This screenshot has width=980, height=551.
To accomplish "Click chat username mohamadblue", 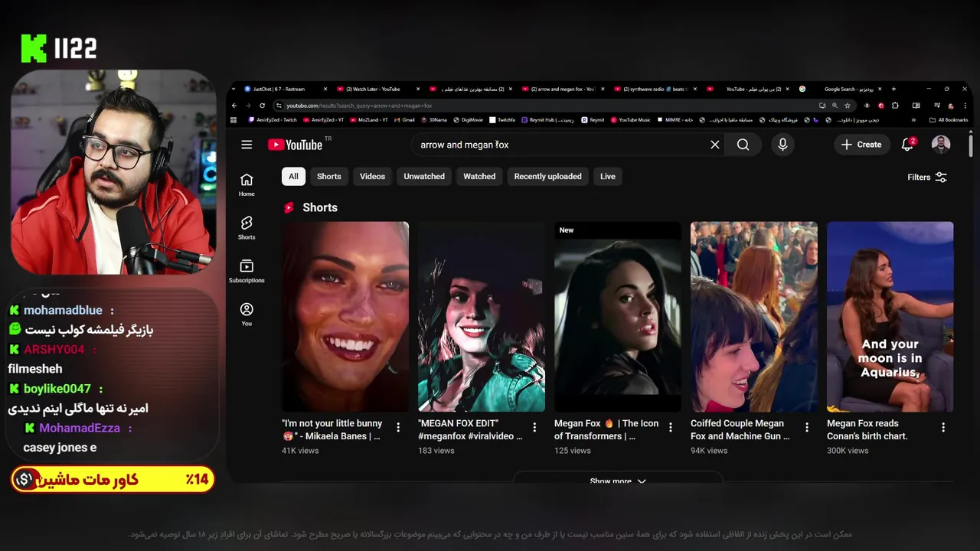I will point(63,310).
